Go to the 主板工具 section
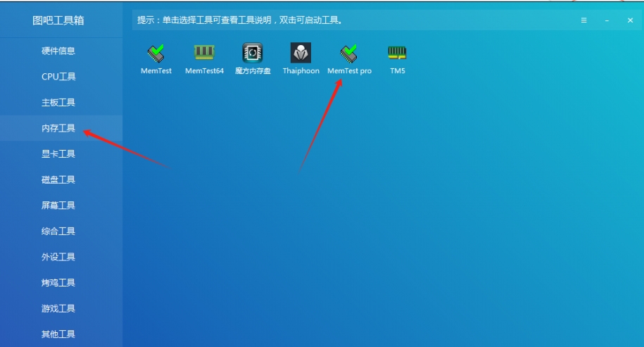This screenshot has height=347, width=644. point(58,103)
